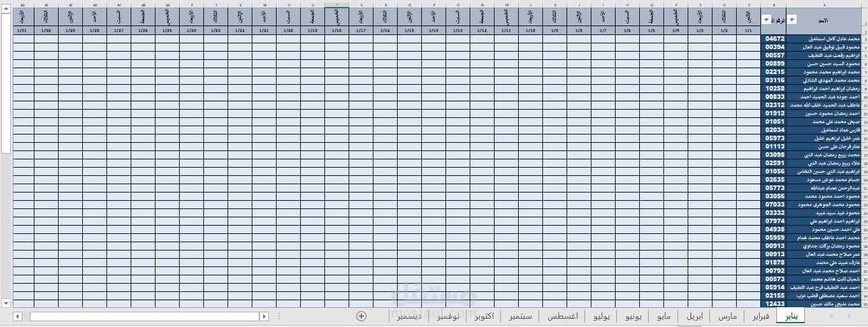Select the active يناير sheet tab

tap(790, 317)
